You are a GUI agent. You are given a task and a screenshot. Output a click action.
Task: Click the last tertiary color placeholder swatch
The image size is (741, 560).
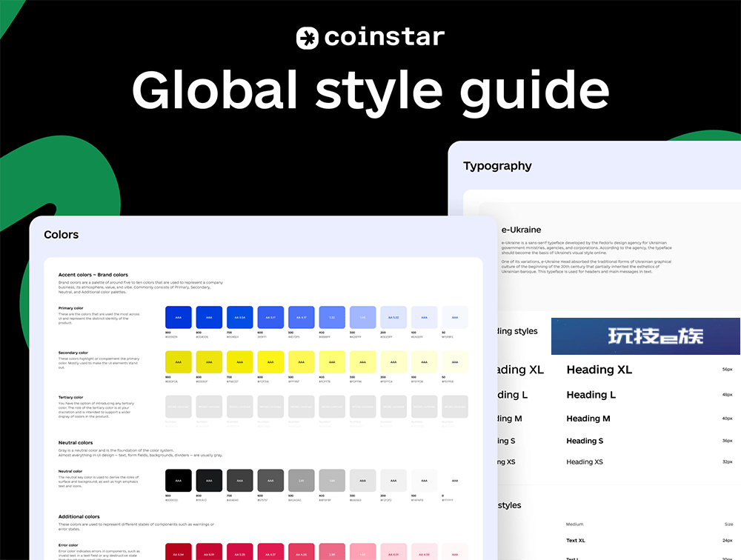(x=455, y=407)
